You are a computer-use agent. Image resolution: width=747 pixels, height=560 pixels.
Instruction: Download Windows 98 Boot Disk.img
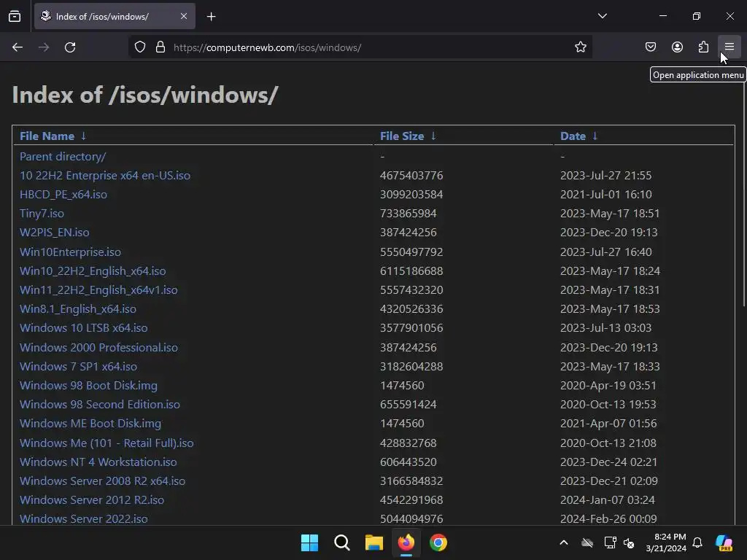[88, 385]
